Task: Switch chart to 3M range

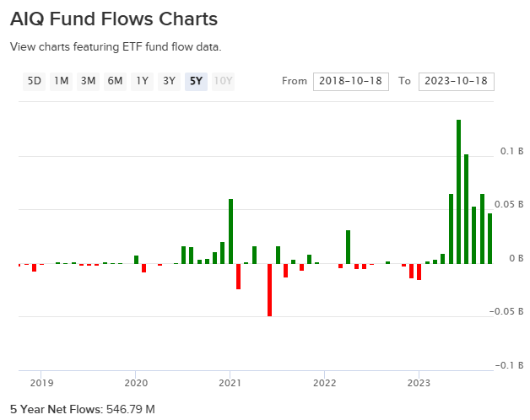Action: 89,82
